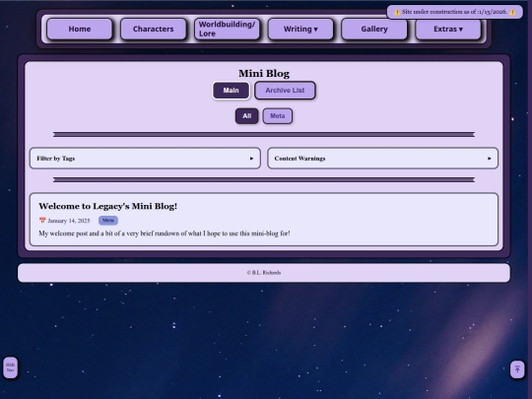The height and width of the screenshot is (399, 532).
Task: Click the Meta tag on the welcome post
Action: [x=108, y=221]
